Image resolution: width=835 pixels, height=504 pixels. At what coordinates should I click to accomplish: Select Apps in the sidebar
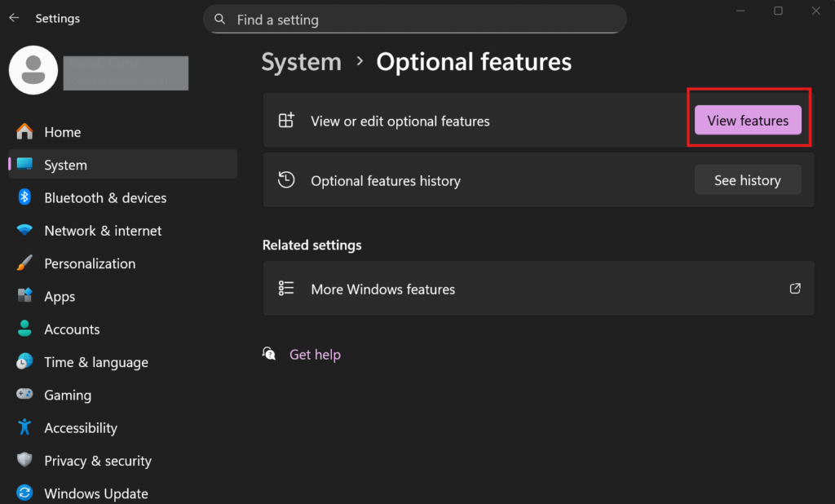click(x=60, y=297)
